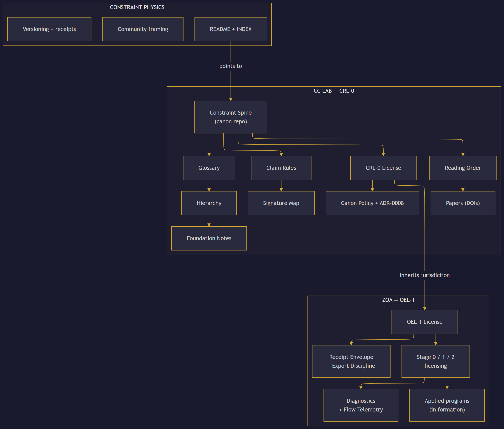The height and width of the screenshot is (429, 504).
Task: Select the Community framing box
Action: [x=143, y=29]
